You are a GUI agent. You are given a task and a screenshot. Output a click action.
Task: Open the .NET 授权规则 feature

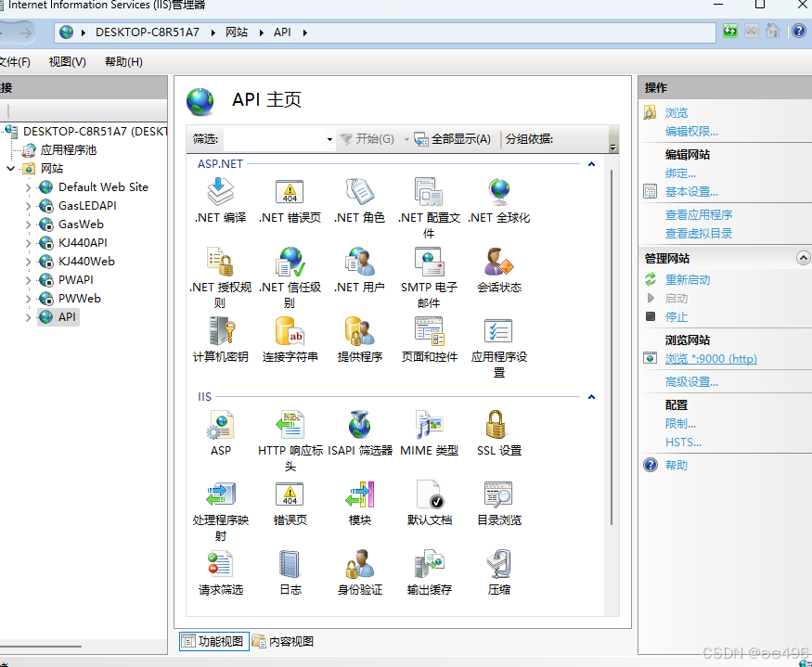221,277
